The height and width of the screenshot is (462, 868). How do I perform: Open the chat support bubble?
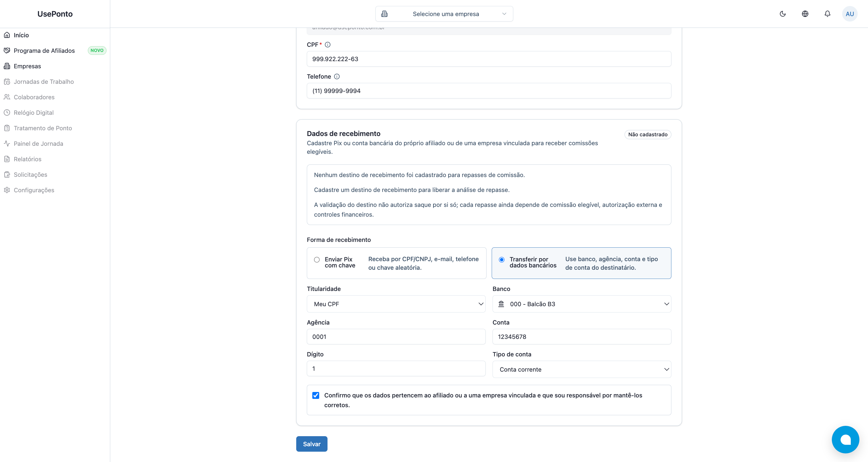845,439
